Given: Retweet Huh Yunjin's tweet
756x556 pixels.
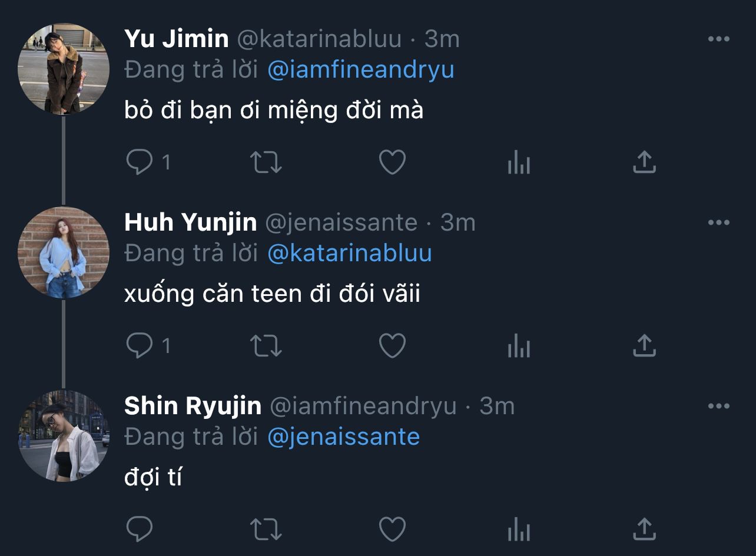Looking at the screenshot, I should 267,346.
